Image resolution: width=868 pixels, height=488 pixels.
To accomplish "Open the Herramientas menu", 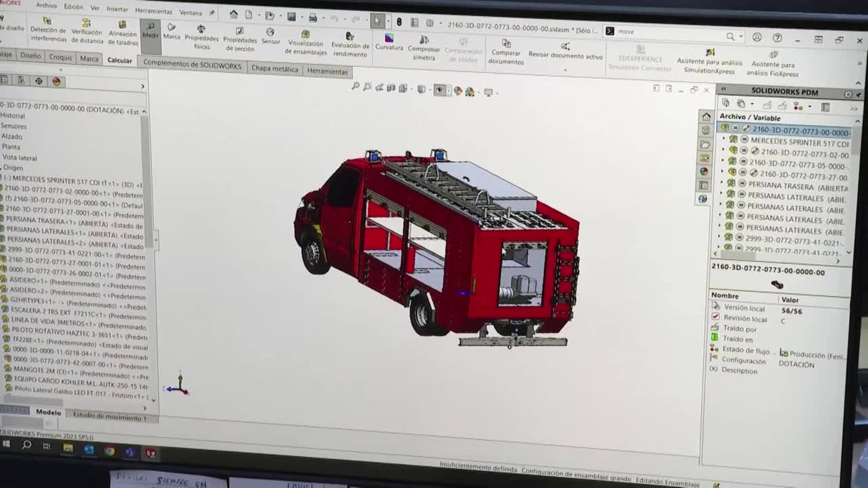I will 153,11.
